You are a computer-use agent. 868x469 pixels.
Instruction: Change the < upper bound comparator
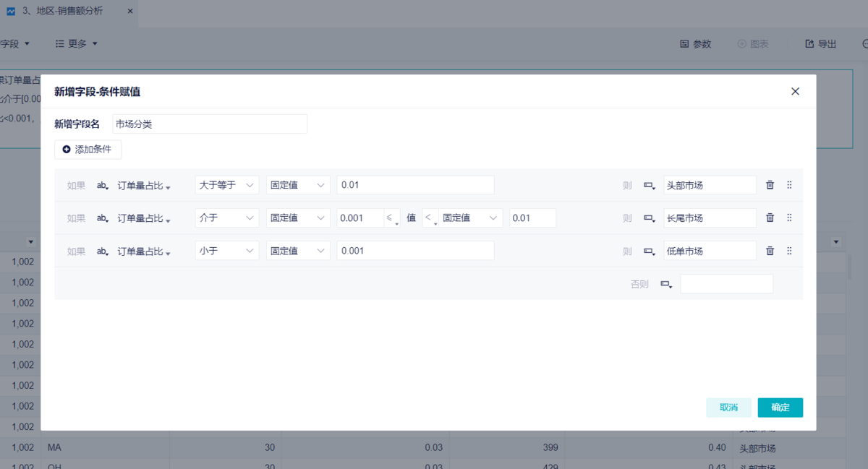pyautogui.click(x=430, y=218)
